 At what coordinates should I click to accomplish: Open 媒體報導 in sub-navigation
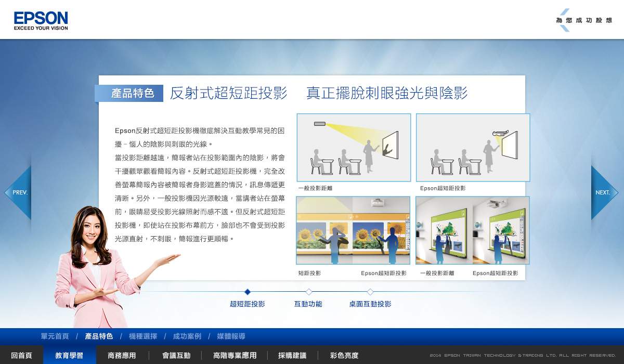[x=231, y=336]
